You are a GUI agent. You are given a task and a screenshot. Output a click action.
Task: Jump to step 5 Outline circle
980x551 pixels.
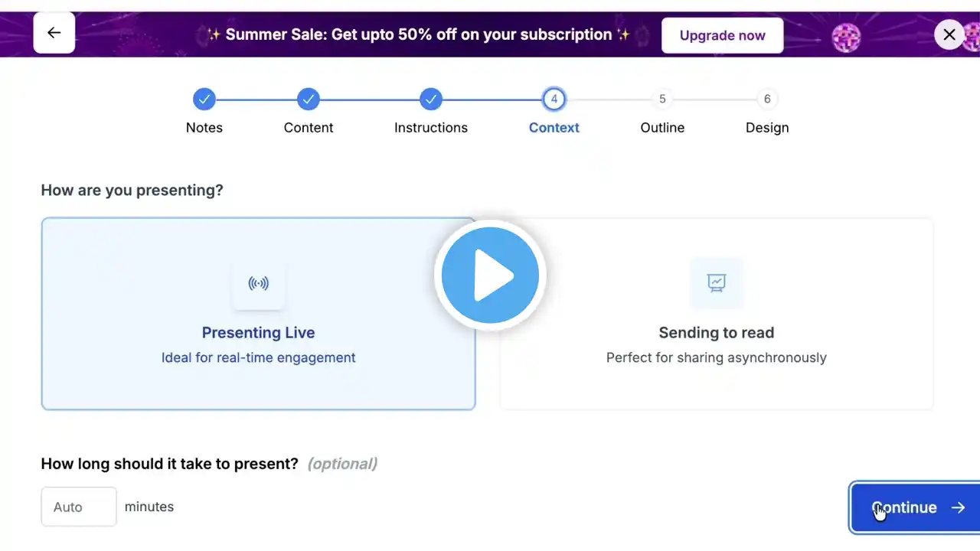click(662, 99)
